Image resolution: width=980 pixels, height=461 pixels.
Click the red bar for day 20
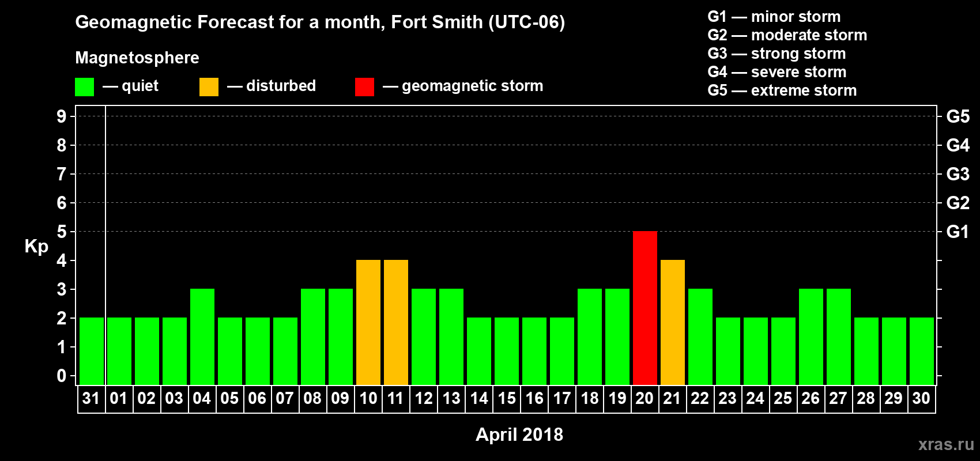[x=645, y=308]
